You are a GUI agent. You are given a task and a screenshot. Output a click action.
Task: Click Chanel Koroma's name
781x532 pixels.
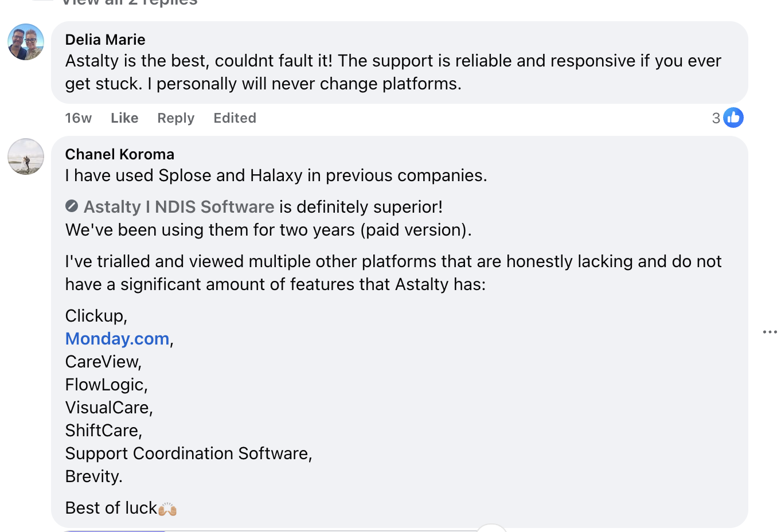point(119,154)
